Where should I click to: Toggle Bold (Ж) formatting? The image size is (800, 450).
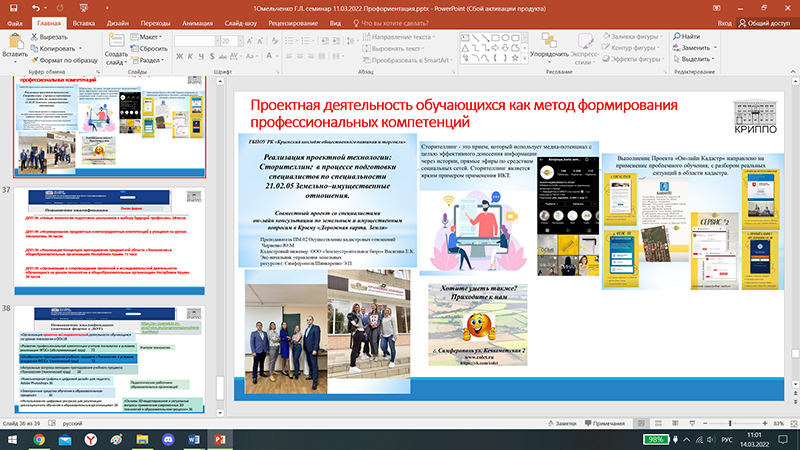tap(179, 56)
